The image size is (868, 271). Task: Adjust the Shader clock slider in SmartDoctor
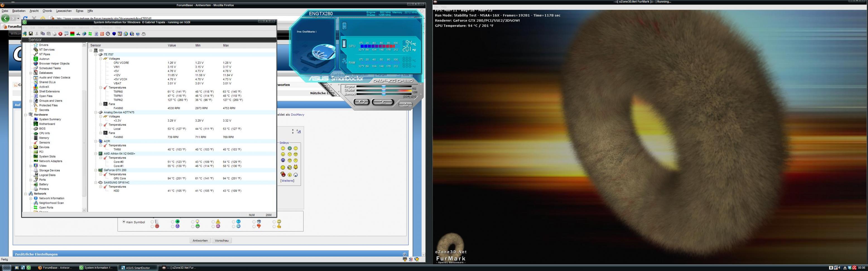pos(384,91)
